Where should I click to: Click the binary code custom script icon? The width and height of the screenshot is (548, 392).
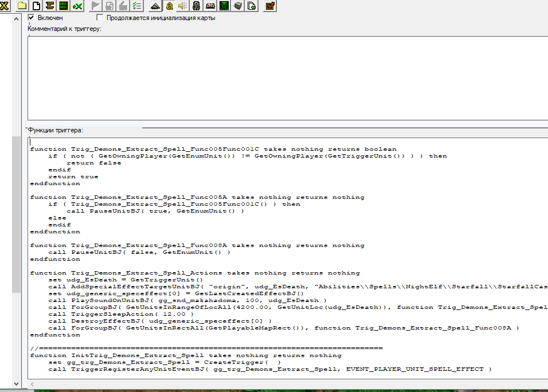click(64, 6)
